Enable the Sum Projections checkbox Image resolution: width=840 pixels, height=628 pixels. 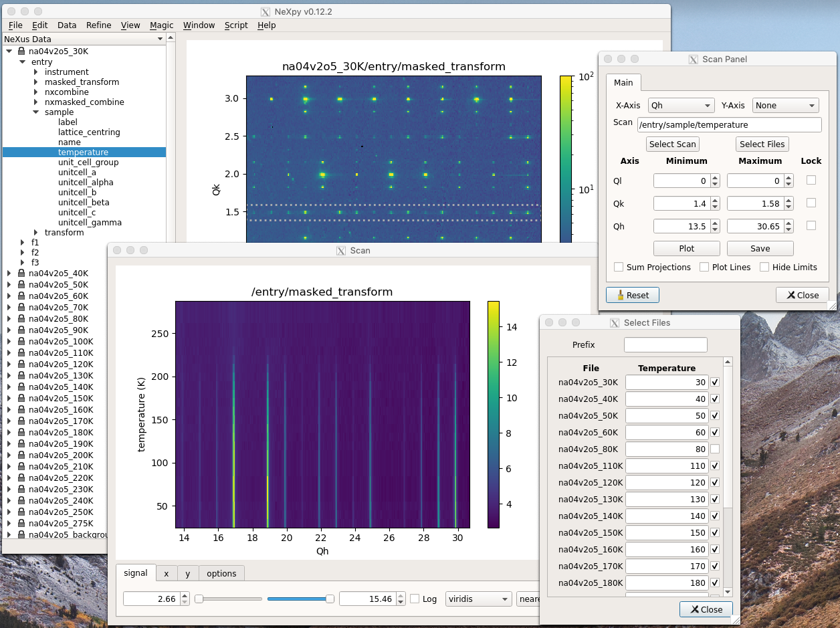[619, 268]
